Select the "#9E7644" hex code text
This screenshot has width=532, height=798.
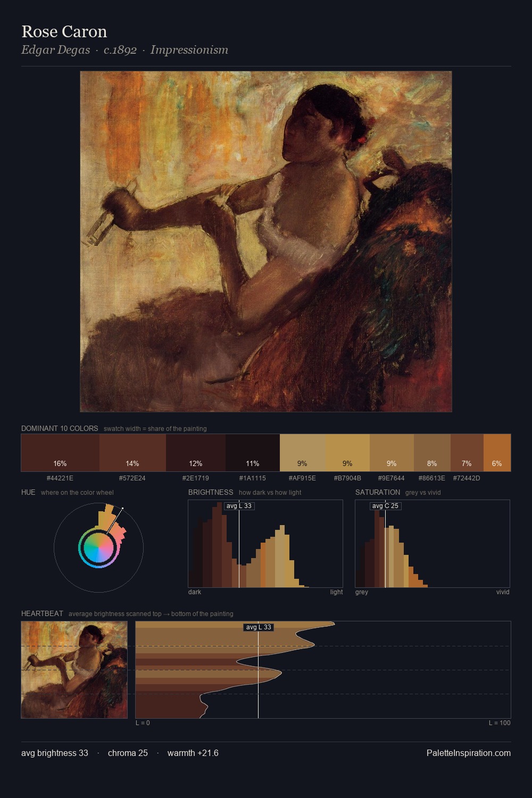[392, 478]
